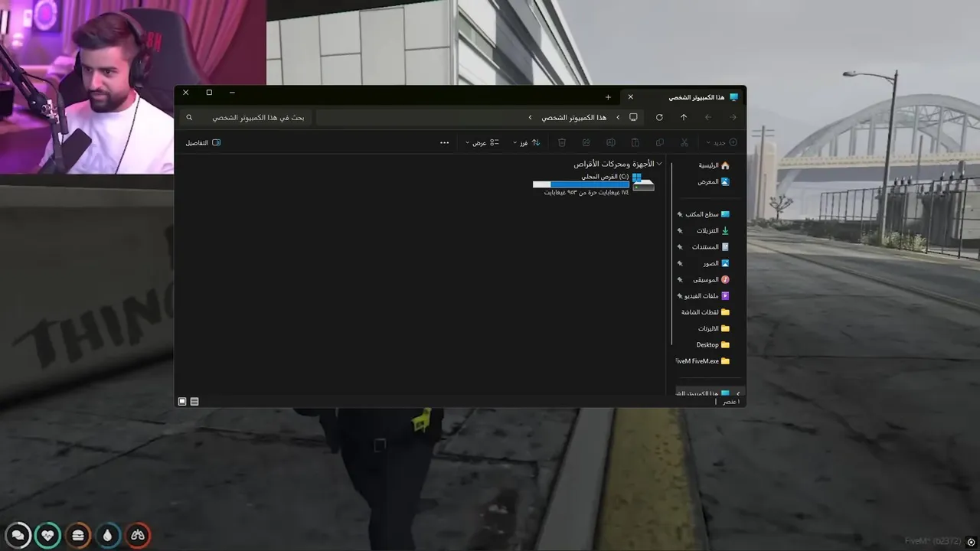Click the Forward arrow in Explorer
Screen dimensions: 980x551
click(x=708, y=117)
